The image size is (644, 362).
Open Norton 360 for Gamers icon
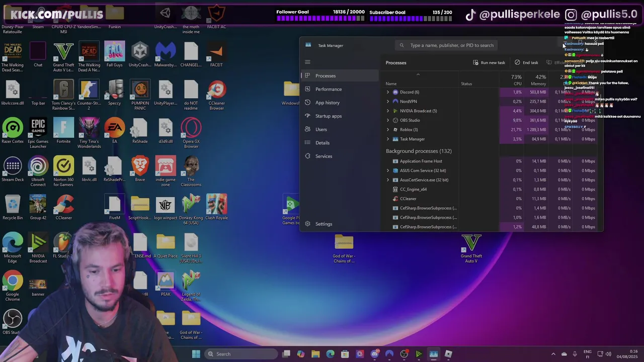(x=63, y=172)
